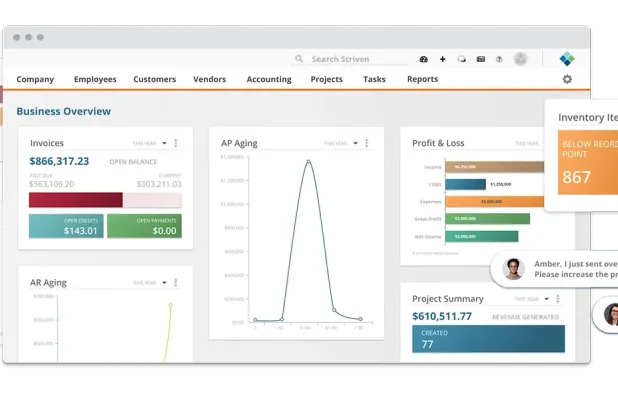Click the $866,317.23 open balance amount

click(59, 161)
